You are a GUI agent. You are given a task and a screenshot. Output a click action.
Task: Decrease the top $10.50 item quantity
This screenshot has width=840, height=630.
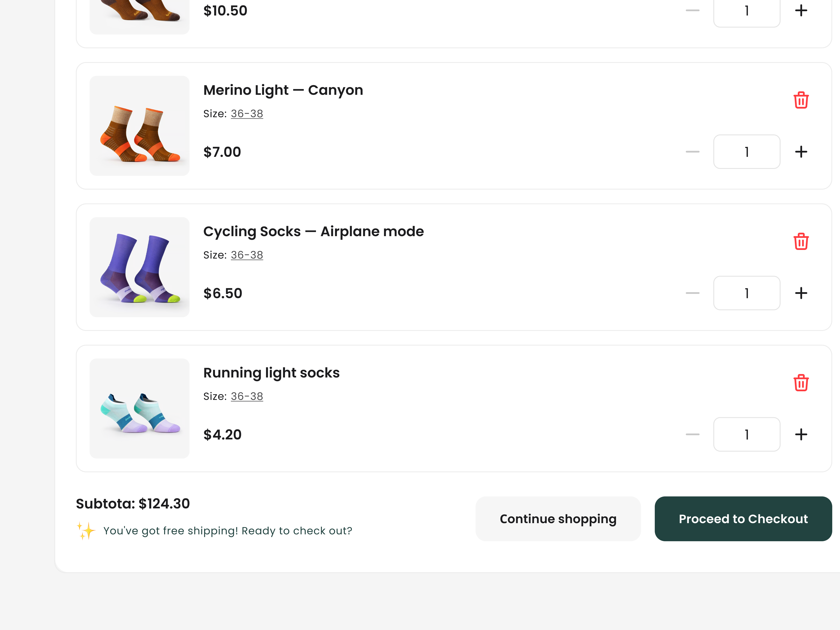coord(692,10)
